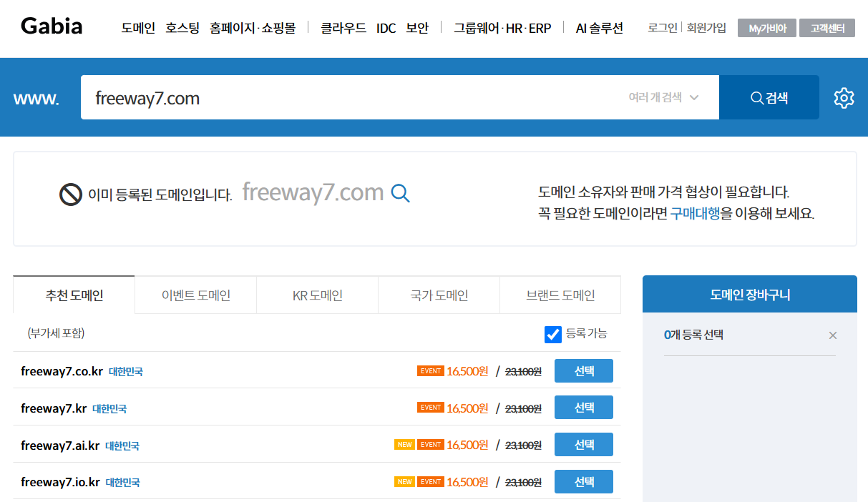Open 고객센터

tap(826, 28)
